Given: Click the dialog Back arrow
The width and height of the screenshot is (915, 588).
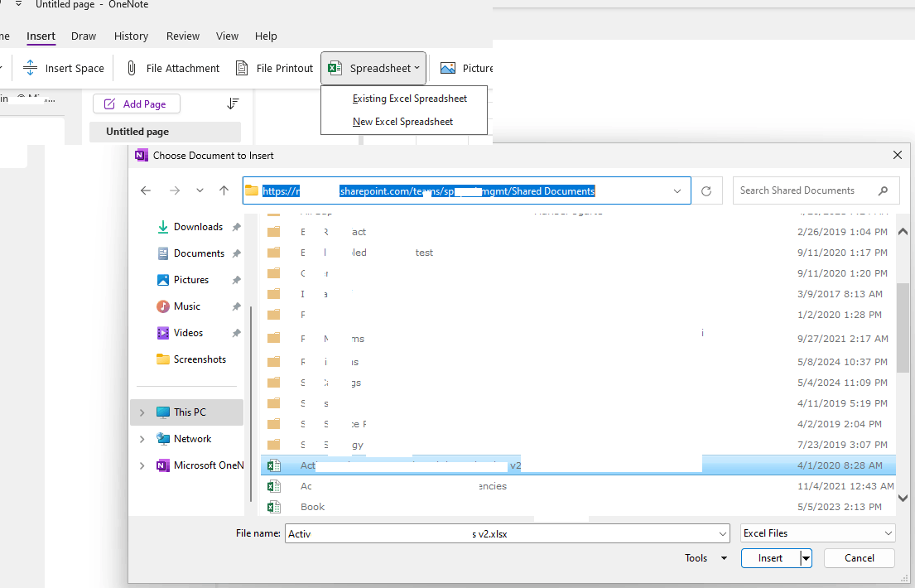Looking at the screenshot, I should click(x=146, y=190).
